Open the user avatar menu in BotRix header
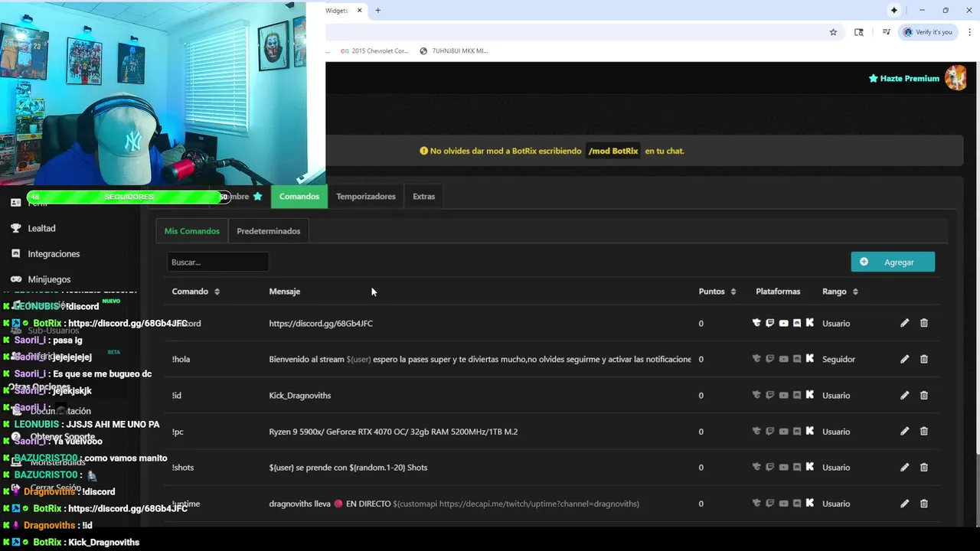The height and width of the screenshot is (551, 980). click(955, 78)
